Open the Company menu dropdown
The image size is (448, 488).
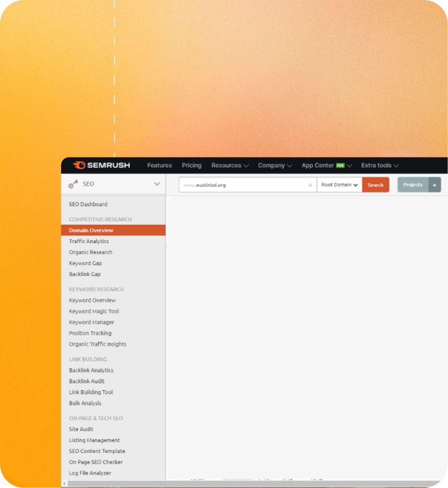click(x=275, y=166)
